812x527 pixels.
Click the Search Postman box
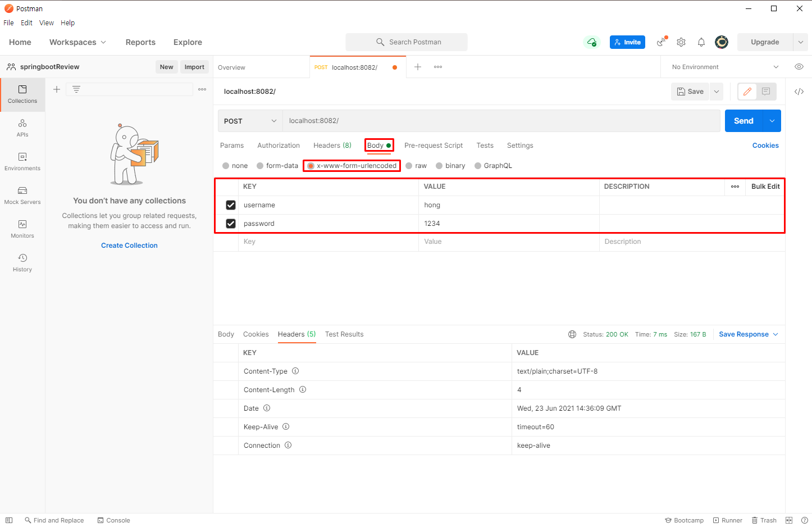407,42
